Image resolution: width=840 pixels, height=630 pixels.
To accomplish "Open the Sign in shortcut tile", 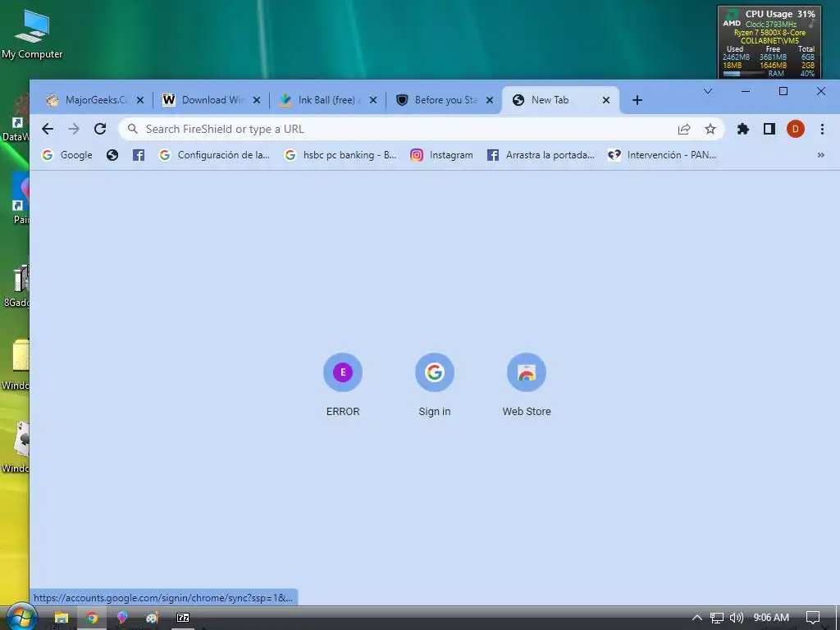I will tap(435, 385).
